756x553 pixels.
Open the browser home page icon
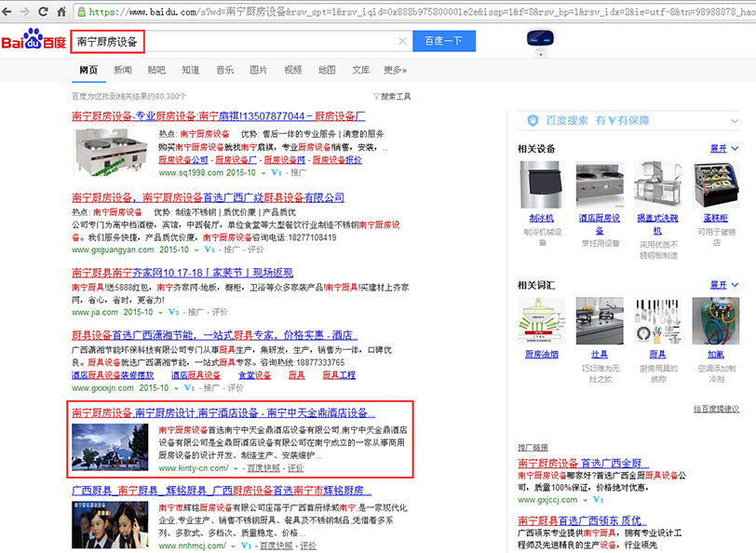point(61,11)
